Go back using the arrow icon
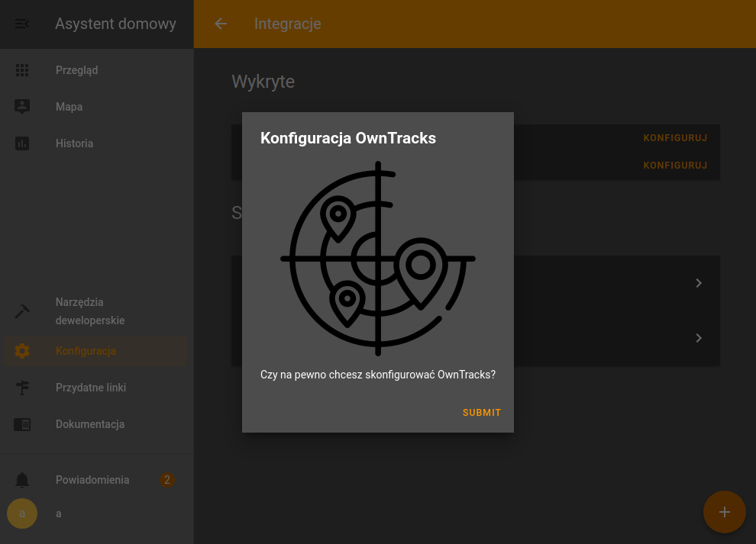The width and height of the screenshot is (756, 544). pyautogui.click(x=221, y=24)
